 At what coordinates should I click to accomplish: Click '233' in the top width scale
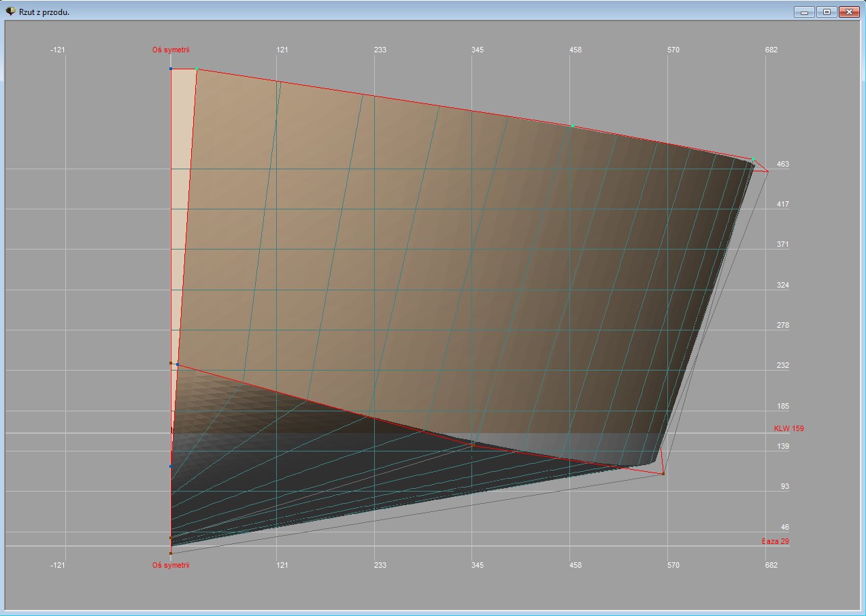click(380, 50)
